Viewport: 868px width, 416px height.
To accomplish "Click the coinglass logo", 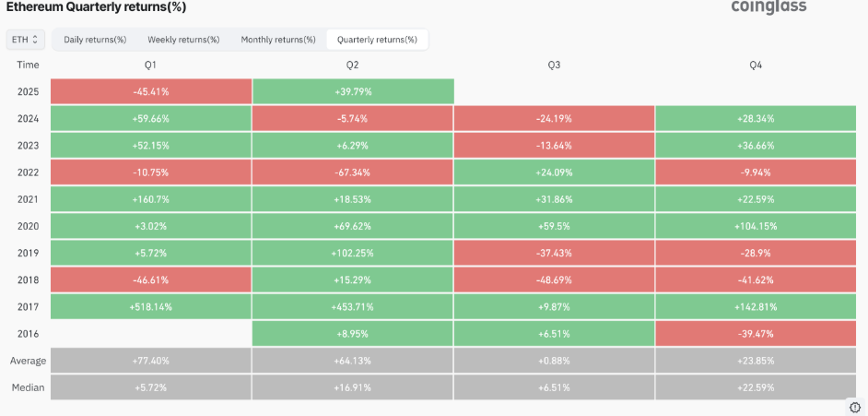I will pos(768,7).
